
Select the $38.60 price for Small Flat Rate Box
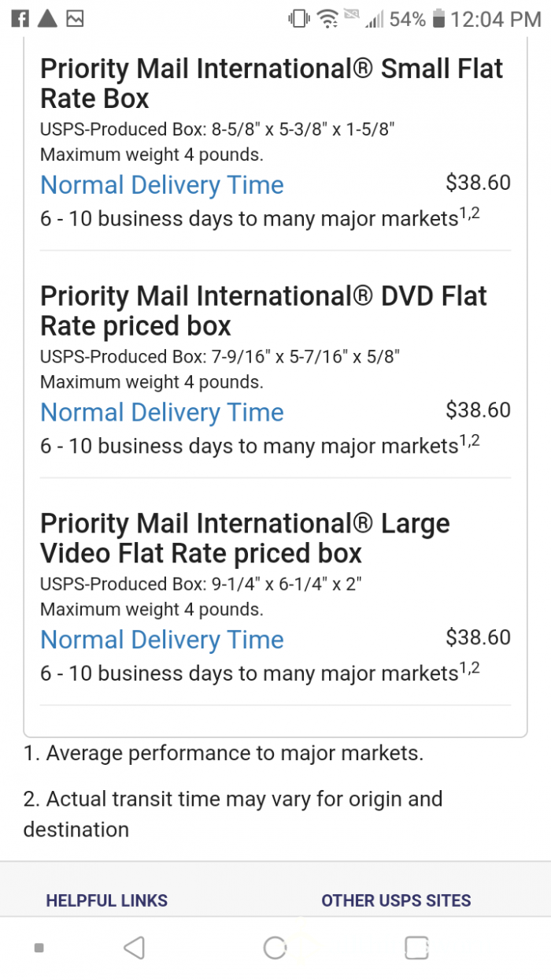[x=478, y=182]
